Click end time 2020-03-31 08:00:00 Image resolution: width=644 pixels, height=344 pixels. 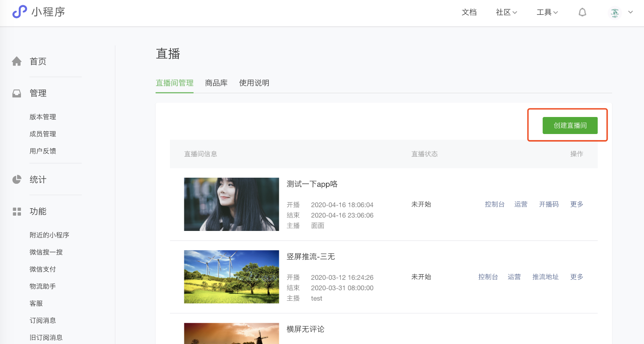[x=342, y=288]
